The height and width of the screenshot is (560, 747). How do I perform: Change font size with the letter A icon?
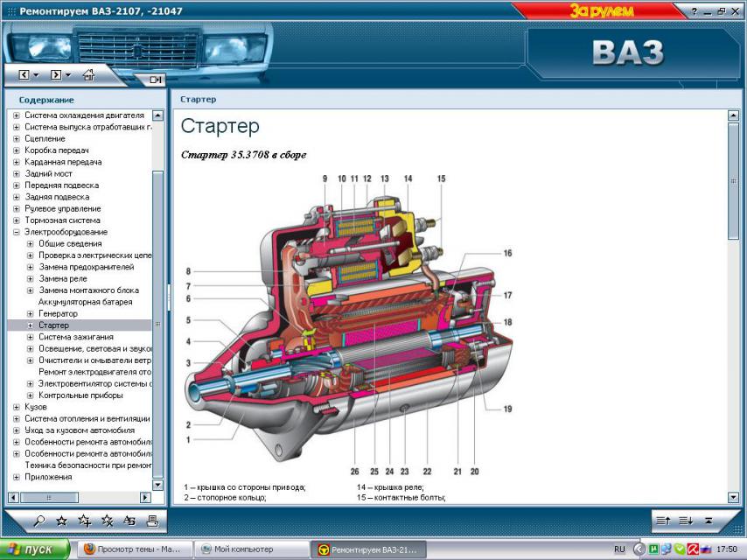click(x=129, y=521)
